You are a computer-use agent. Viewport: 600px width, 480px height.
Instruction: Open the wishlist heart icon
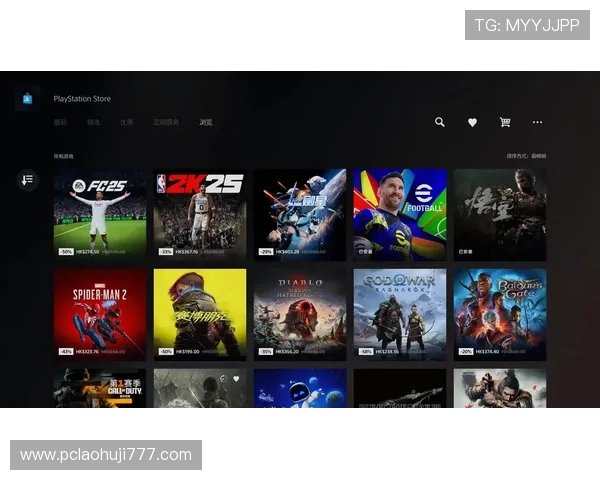click(472, 122)
